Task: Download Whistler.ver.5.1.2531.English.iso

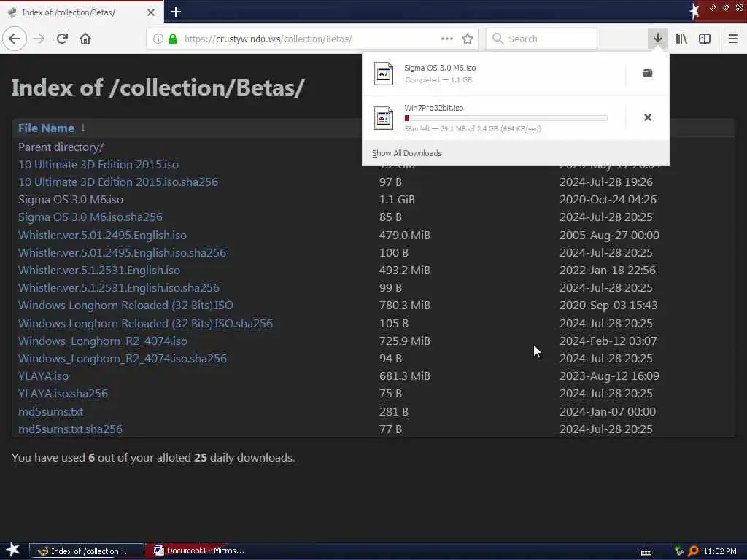Action: tap(99, 271)
